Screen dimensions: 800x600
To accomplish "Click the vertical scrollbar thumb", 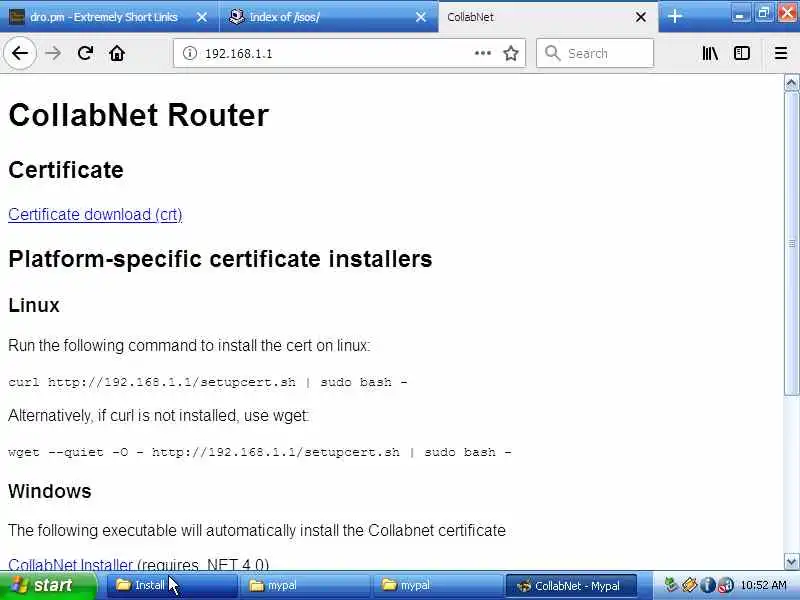I will (x=791, y=243).
